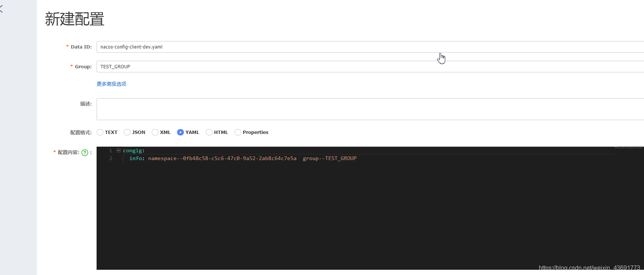Open the 更多高级选项 link
Image resolution: width=644 pixels, height=275 pixels.
click(111, 84)
